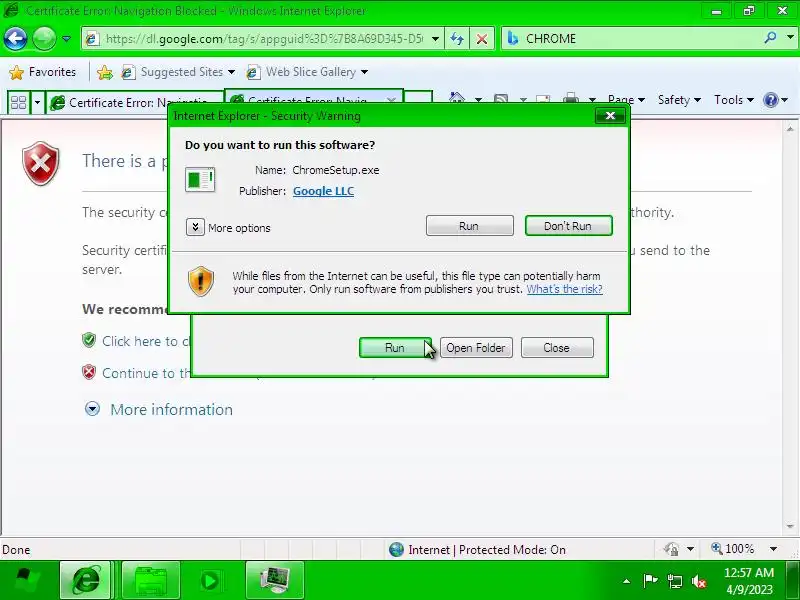Image resolution: width=800 pixels, height=600 pixels.
Task: Click the muted volume tray icon
Action: 698,581
